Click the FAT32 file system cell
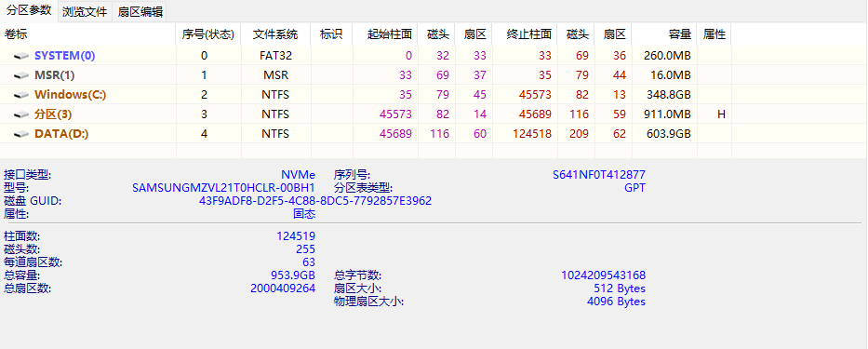Viewport: 868px width, 349px height. coord(275,56)
